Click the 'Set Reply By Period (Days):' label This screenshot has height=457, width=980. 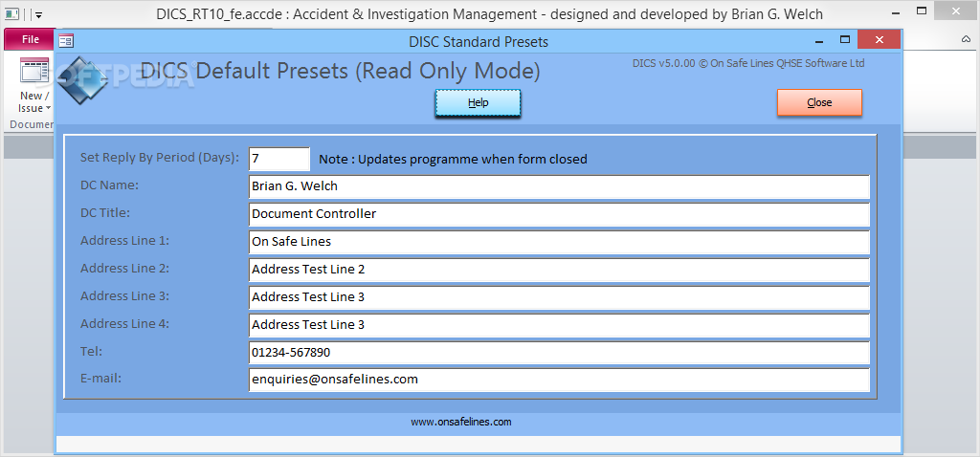click(160, 158)
